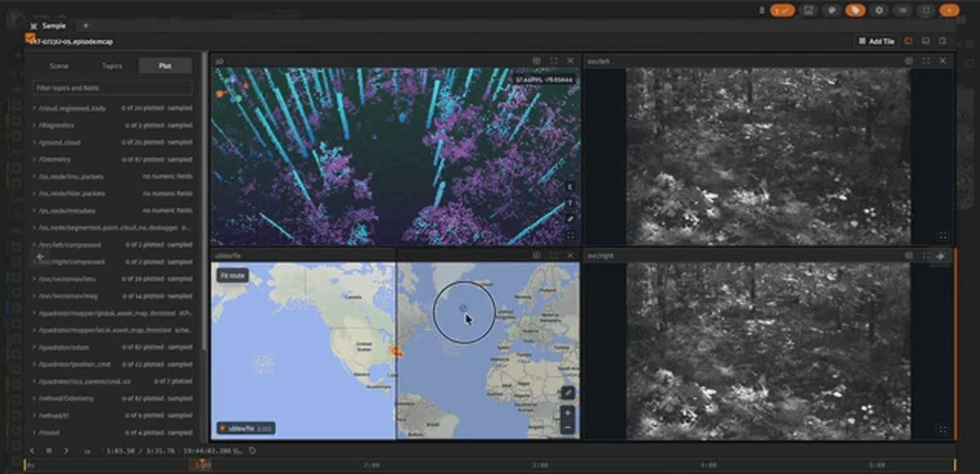Open settings gear in top bar

click(x=879, y=11)
